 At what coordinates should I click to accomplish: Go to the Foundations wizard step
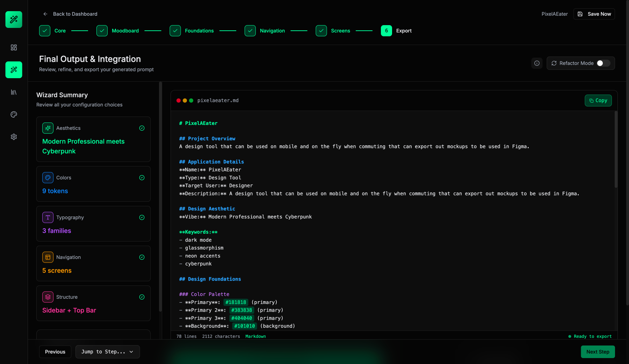(x=191, y=31)
